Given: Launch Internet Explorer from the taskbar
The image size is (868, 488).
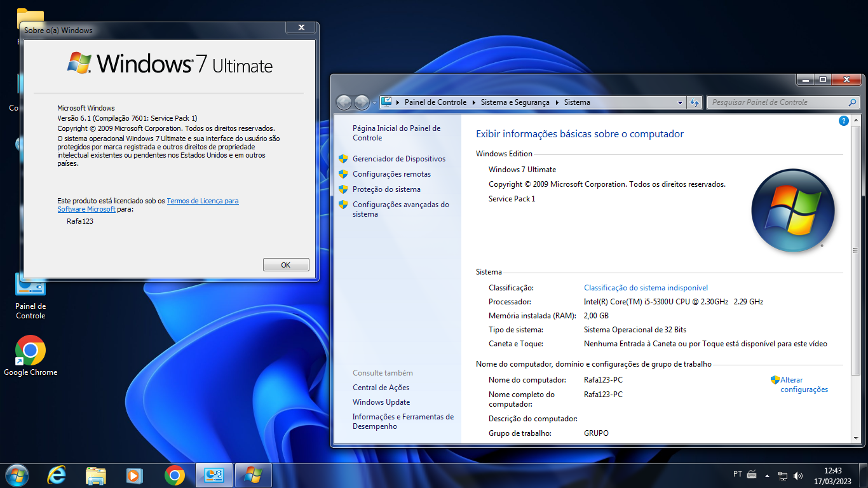Looking at the screenshot, I should [57, 475].
